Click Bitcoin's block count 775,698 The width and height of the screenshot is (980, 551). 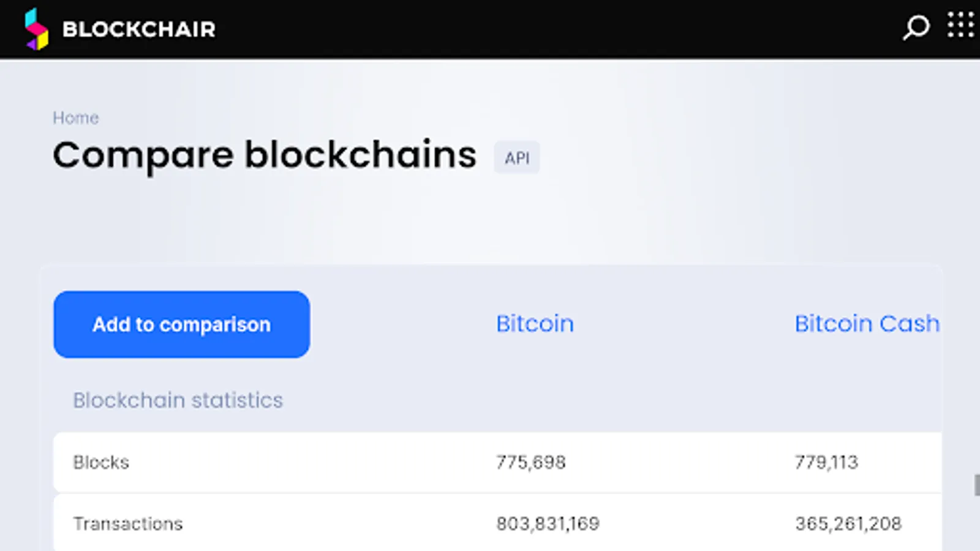click(x=531, y=462)
